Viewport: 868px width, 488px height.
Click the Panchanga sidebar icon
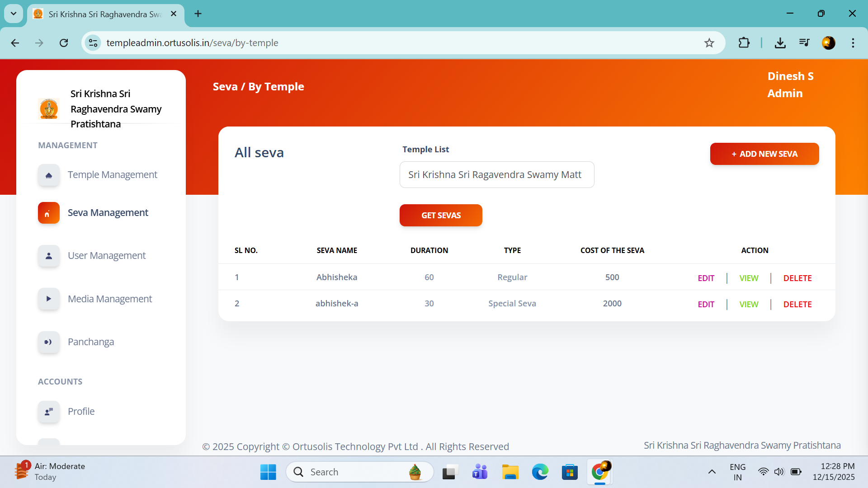click(x=49, y=342)
